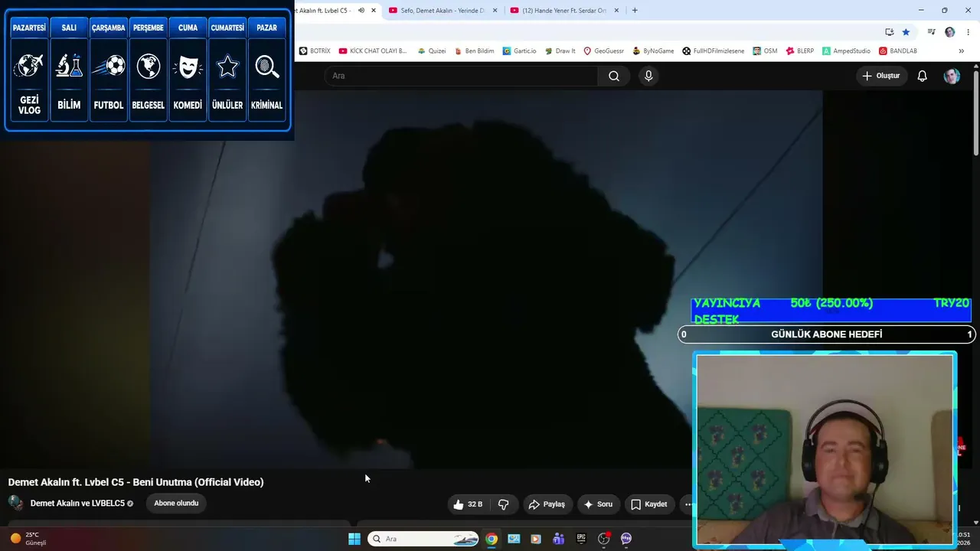Image resolution: width=980 pixels, height=551 pixels.
Task: Open the YouTube account avatar menu
Action: tap(952, 76)
